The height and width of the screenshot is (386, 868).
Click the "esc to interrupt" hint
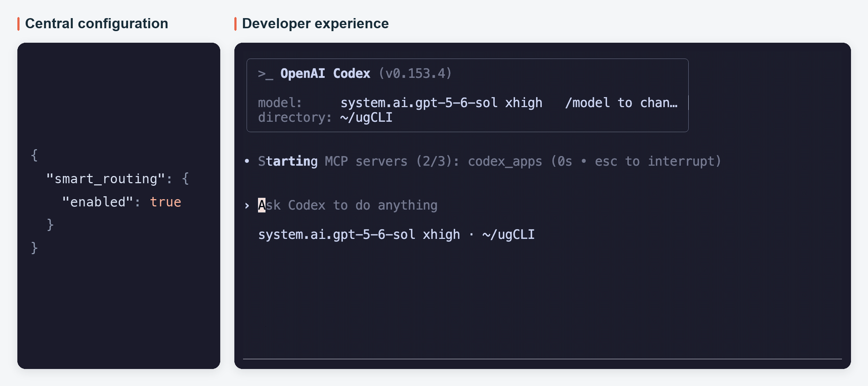[x=655, y=161]
